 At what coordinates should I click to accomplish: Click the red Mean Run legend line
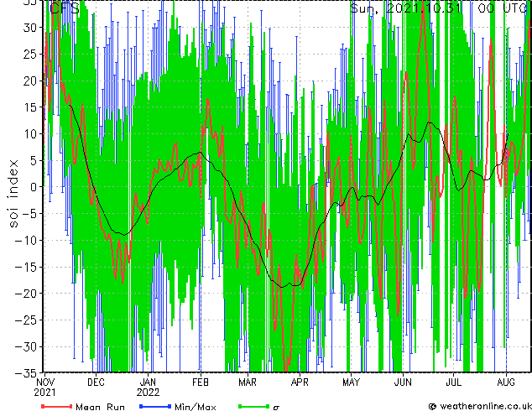click(x=57, y=406)
